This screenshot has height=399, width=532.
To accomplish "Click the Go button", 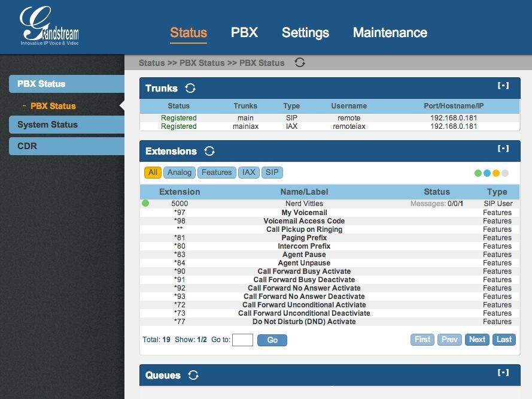I will [x=272, y=340].
